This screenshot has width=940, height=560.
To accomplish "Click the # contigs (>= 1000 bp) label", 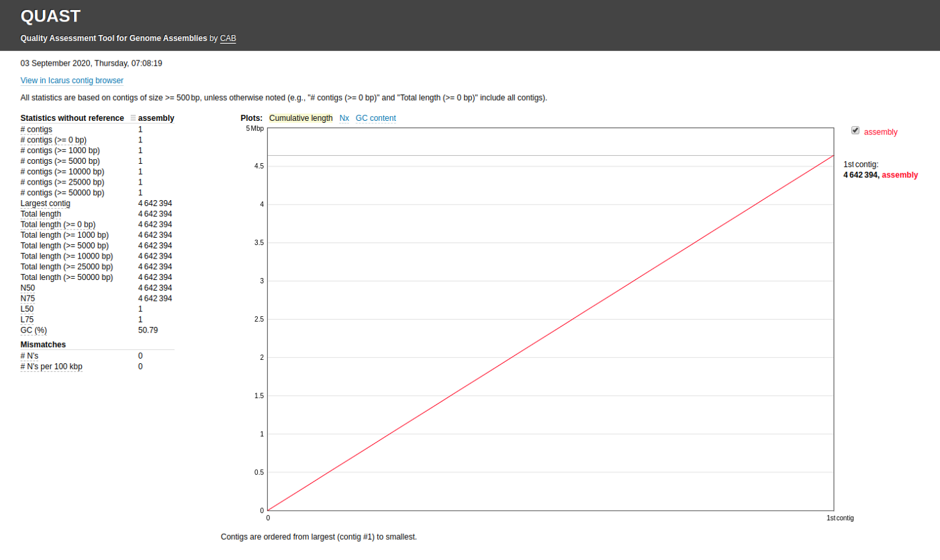I will pos(60,150).
